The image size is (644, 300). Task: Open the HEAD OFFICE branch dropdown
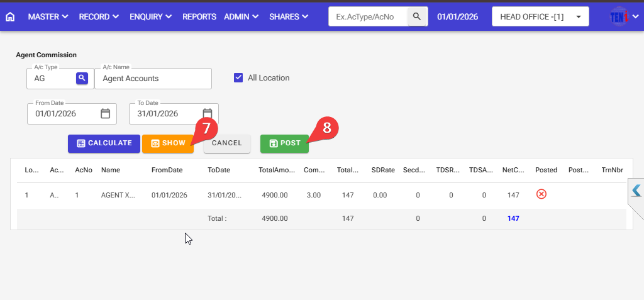(x=540, y=17)
